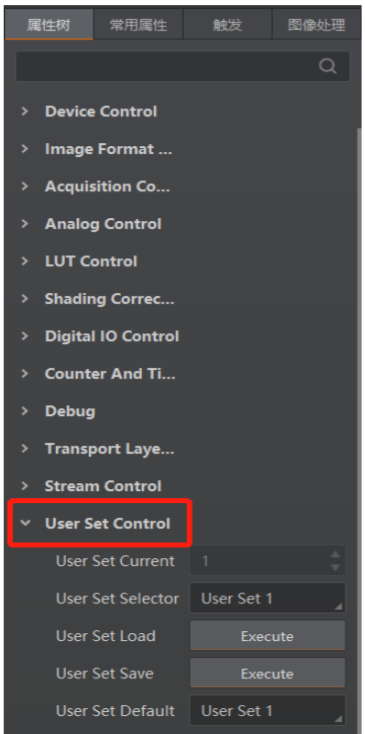Click the User Set Current stepper arrows
This screenshot has height=734, width=365.
point(335,561)
